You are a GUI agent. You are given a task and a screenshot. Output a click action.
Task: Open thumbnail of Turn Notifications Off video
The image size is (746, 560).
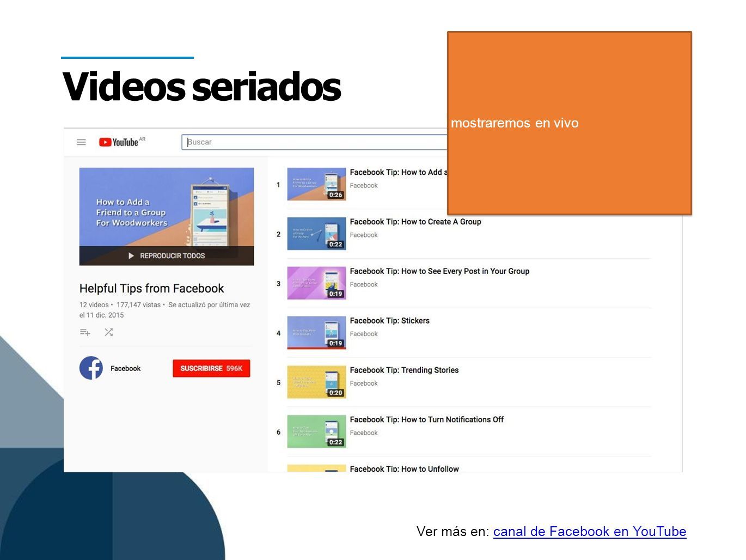coord(316,431)
